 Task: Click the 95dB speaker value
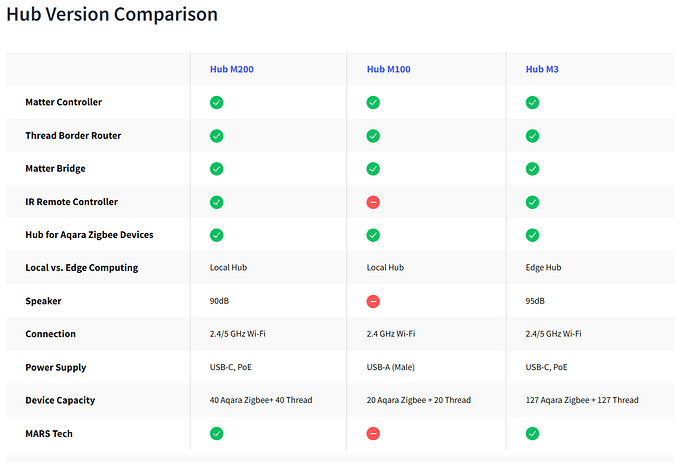coord(535,301)
